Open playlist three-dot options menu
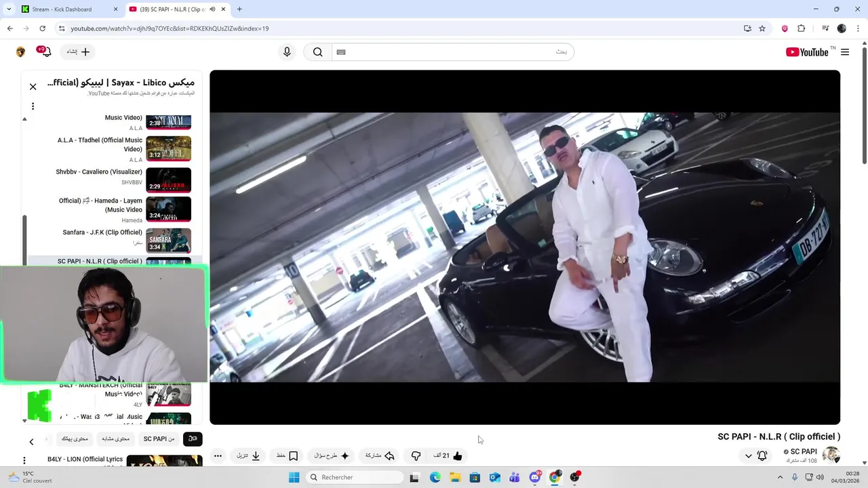Screen dimensions: 868x488 point(33,106)
